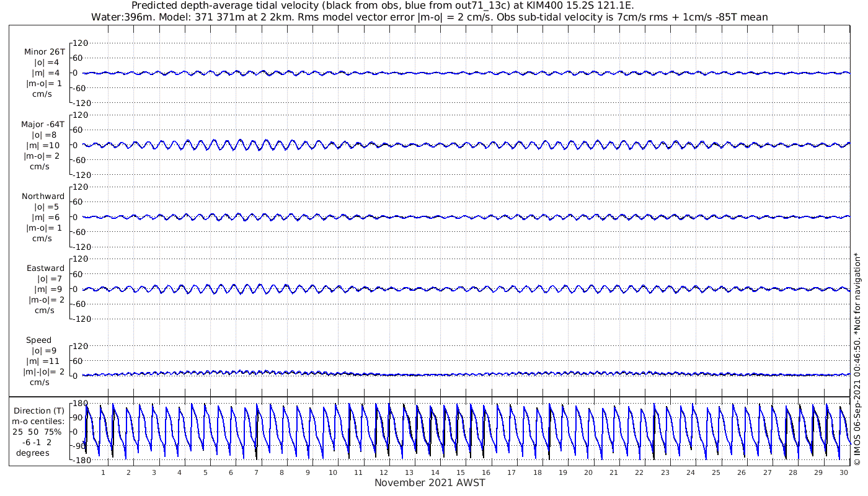Select '|m-o|= 1' in the Minor panel
This screenshot has width=868, height=496.
(43, 84)
